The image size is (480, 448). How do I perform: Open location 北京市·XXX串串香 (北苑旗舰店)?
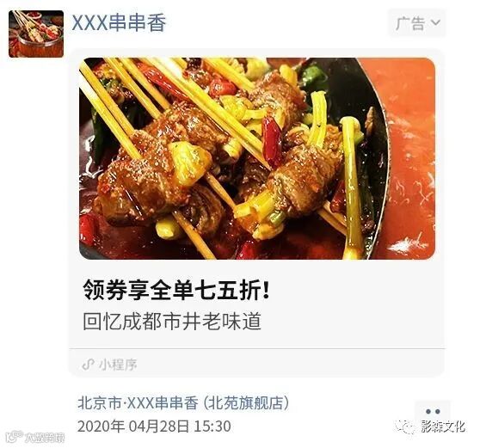[183, 402]
